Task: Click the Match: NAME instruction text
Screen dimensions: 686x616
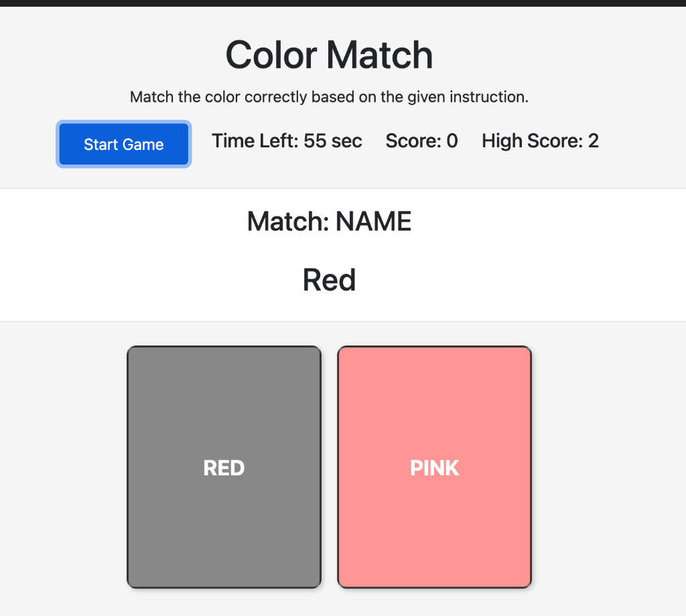Action: coord(329,221)
